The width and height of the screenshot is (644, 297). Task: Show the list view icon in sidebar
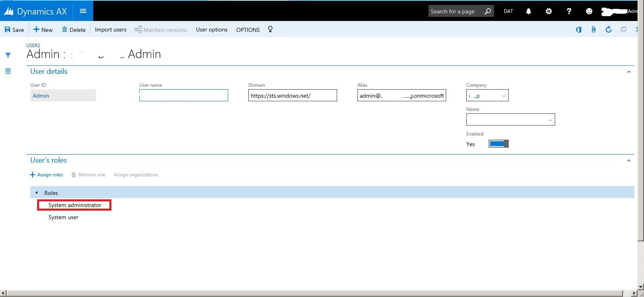tap(8, 71)
